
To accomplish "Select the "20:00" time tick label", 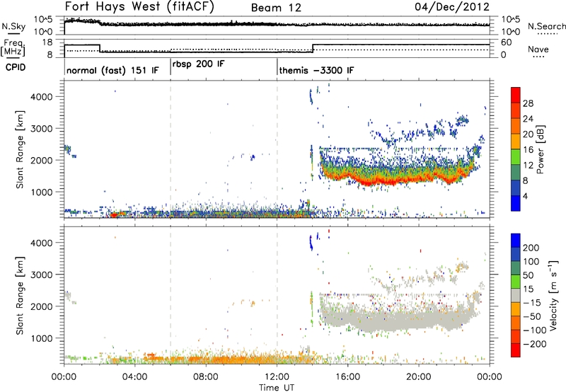I will (419, 377).
